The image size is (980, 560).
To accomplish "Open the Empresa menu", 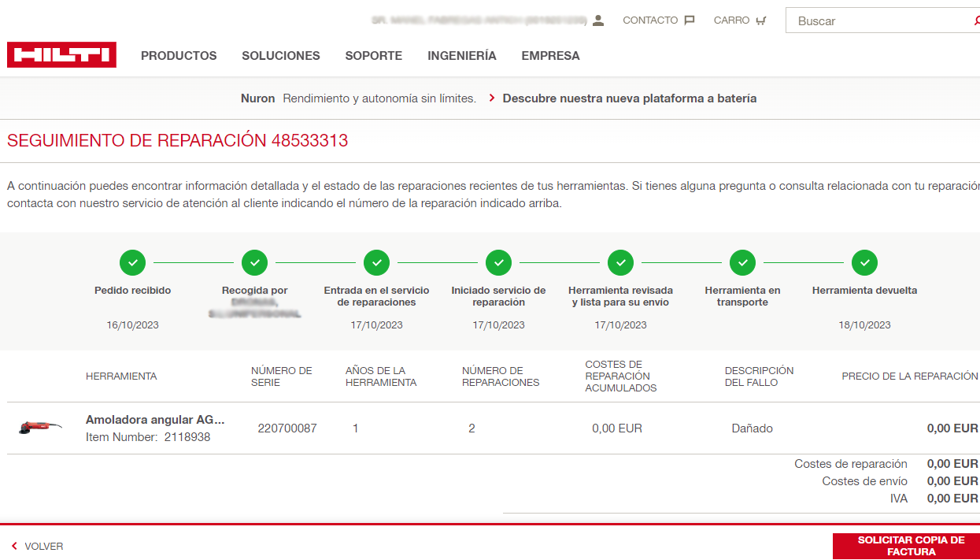I will click(550, 56).
